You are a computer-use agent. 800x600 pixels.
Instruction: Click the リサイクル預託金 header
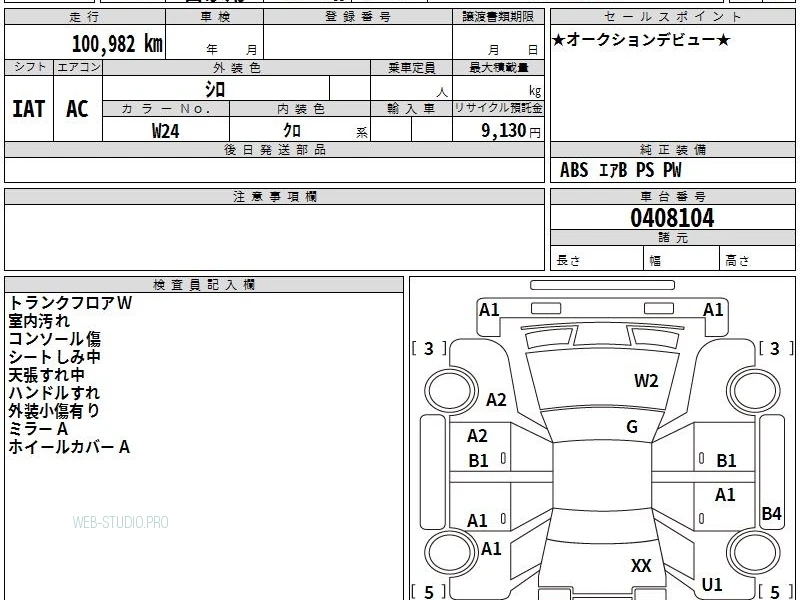point(498,108)
